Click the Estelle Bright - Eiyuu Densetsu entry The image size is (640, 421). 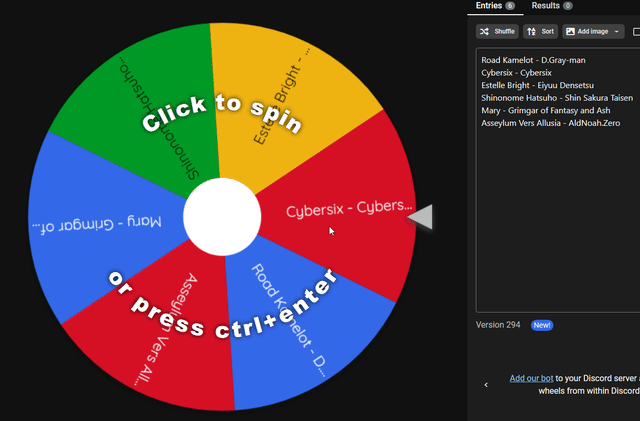point(538,85)
